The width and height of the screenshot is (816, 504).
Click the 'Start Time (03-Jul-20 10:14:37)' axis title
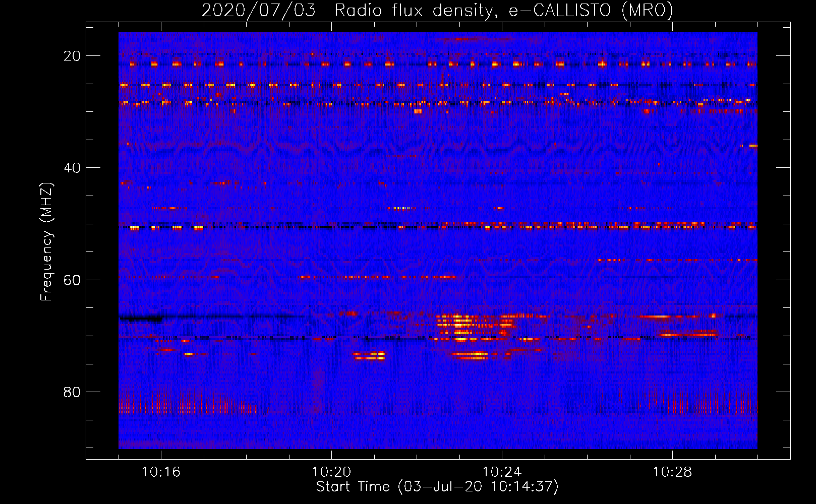437,487
